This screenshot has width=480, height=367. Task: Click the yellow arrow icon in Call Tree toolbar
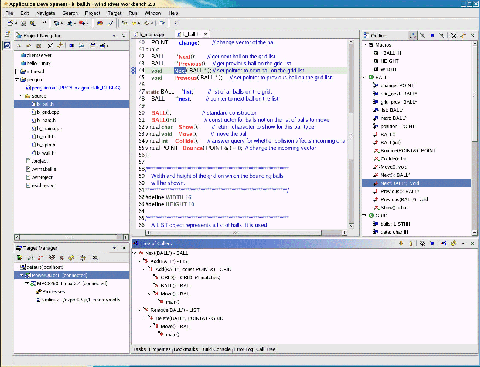click(x=401, y=244)
